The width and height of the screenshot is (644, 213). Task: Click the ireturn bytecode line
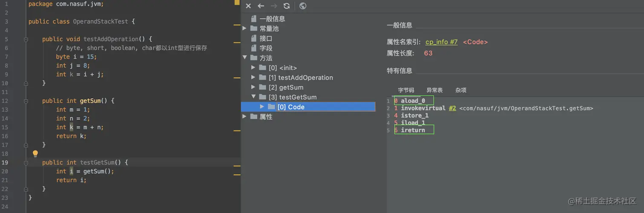[413, 130]
